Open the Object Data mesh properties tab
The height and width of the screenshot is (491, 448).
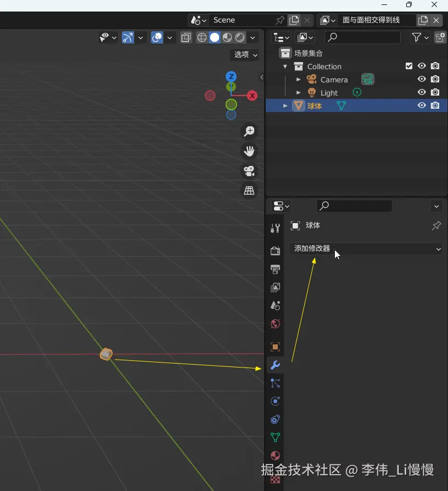[275, 437]
